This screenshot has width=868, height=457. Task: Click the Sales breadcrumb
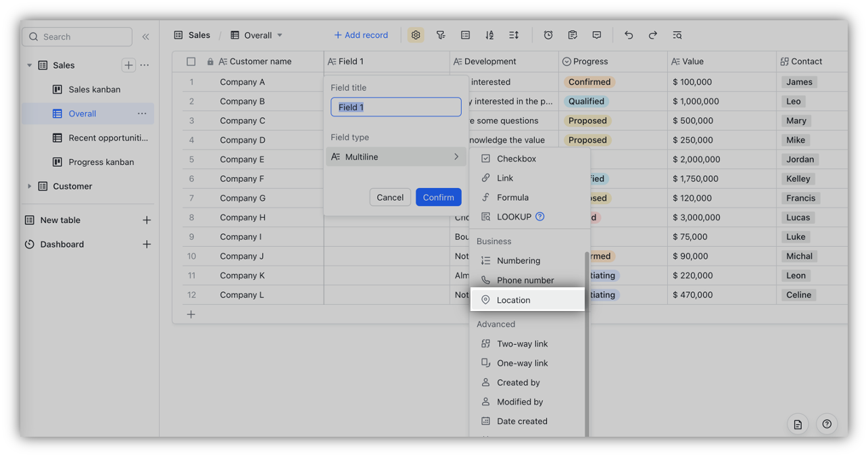[x=192, y=35]
